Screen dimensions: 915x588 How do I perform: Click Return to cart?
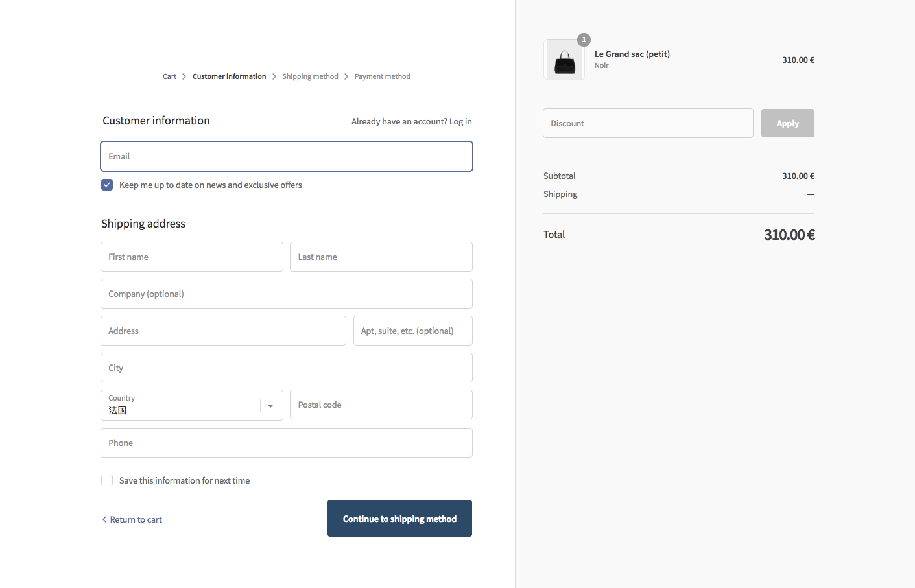[136, 519]
